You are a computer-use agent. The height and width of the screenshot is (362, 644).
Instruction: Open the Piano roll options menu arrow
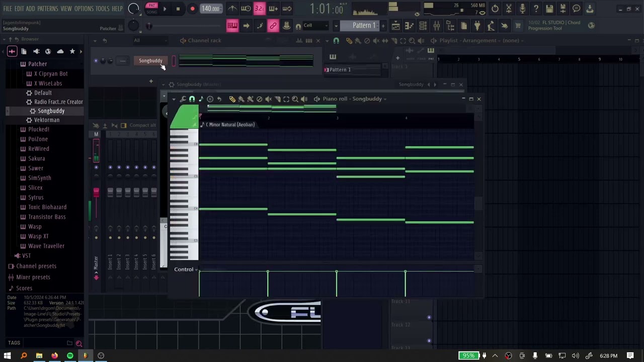pos(174,99)
